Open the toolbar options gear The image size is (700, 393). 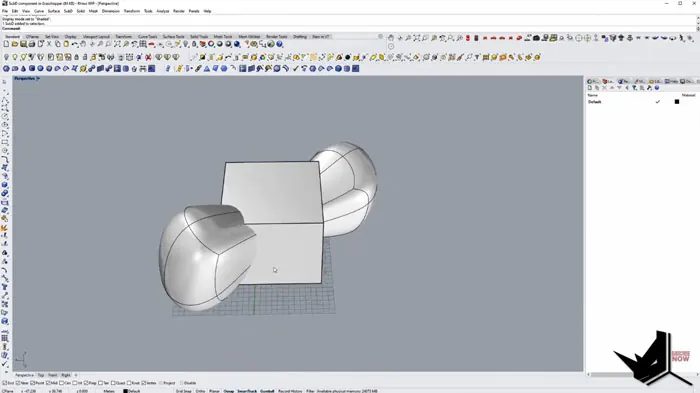pos(380,37)
